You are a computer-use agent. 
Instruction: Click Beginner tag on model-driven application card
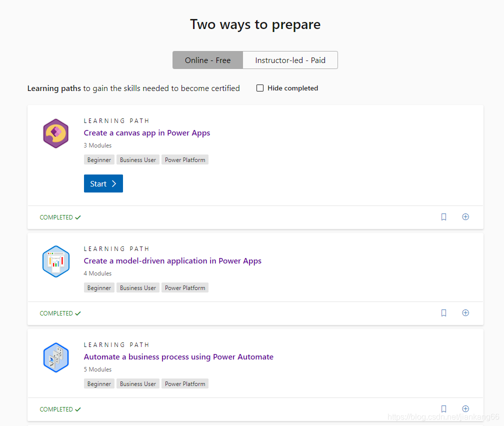coord(99,288)
